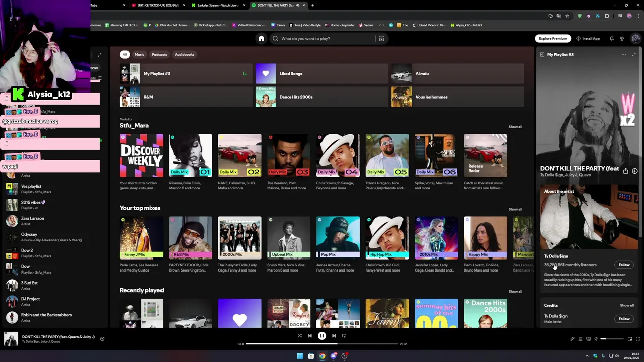
Task: Open a new browser tab
Action: 313,5
